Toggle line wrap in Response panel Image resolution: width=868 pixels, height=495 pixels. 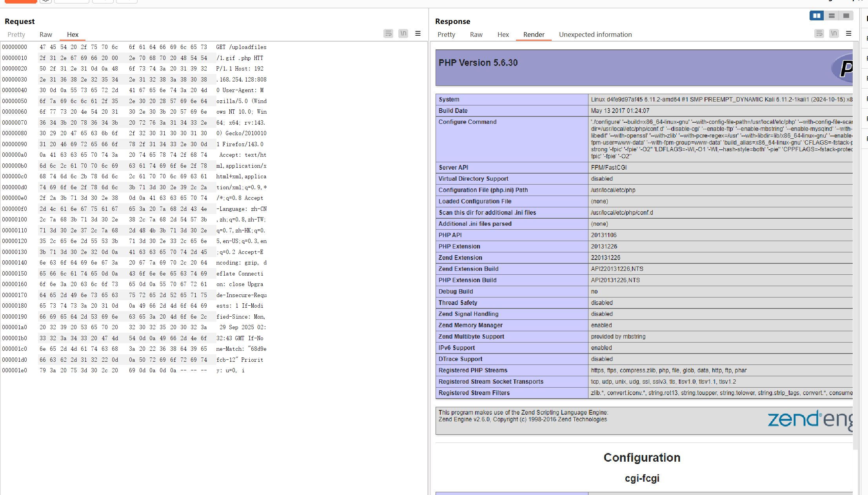819,34
